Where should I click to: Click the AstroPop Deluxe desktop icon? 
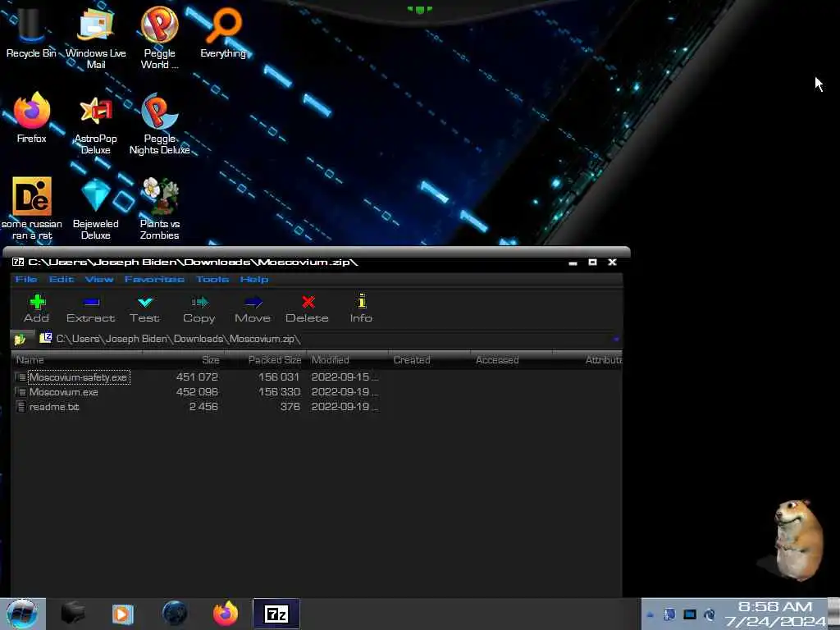pos(95,125)
